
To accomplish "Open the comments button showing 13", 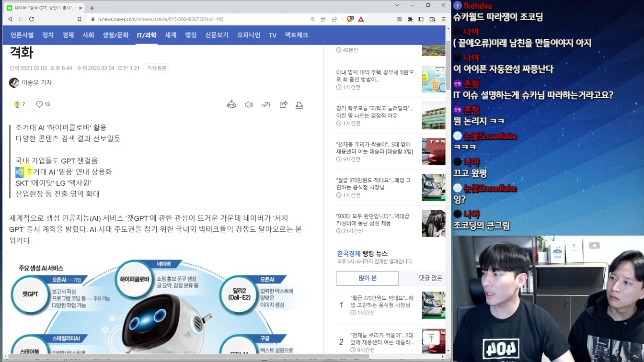I will [x=43, y=104].
